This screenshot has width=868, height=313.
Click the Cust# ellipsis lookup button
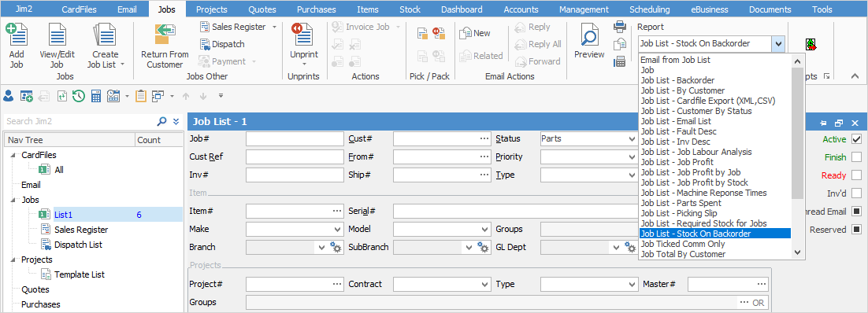484,138
